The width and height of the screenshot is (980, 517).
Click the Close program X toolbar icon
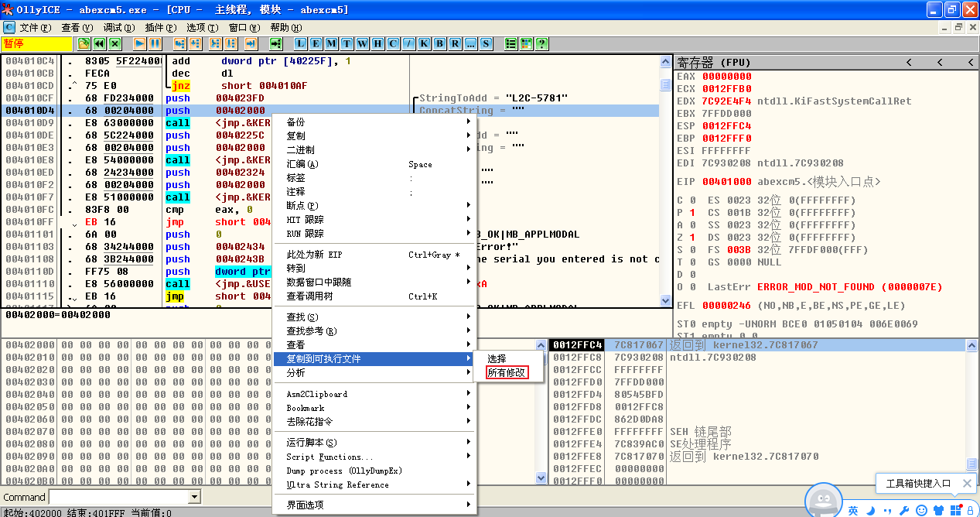tap(114, 43)
